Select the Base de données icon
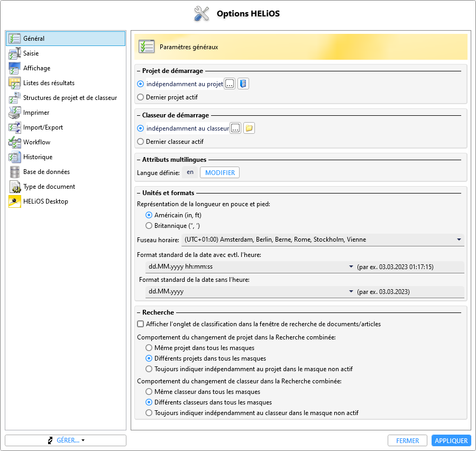The width and height of the screenshot is (476, 451). tap(15, 172)
